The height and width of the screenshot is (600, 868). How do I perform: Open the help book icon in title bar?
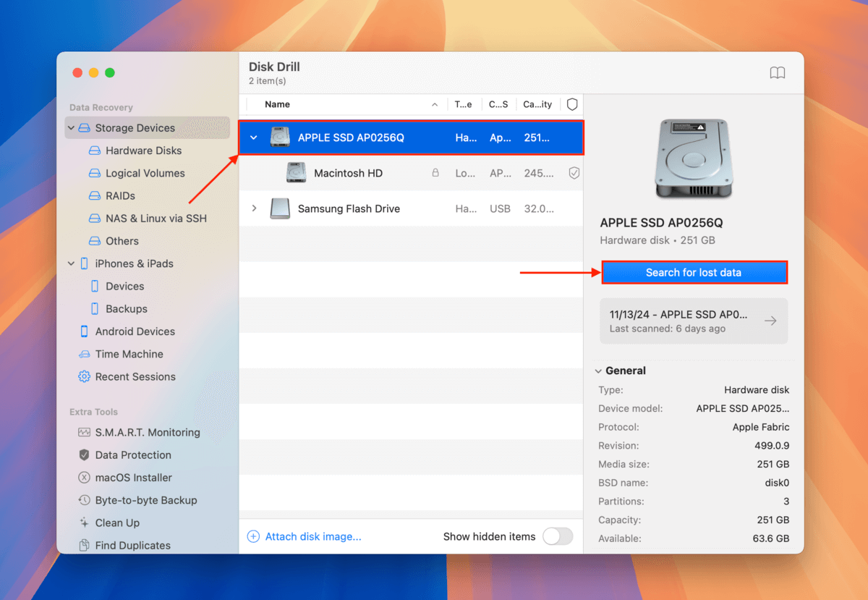(778, 73)
